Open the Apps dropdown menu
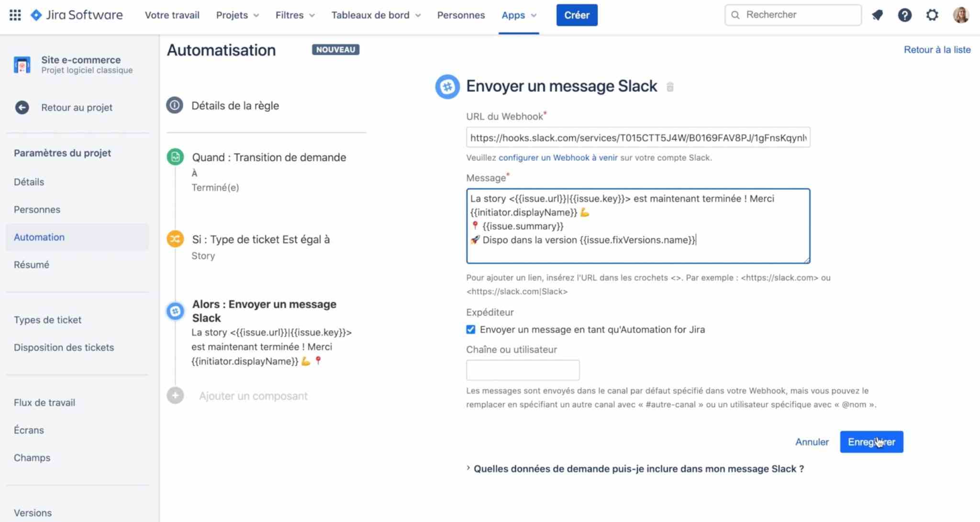This screenshot has height=522, width=980. tap(519, 15)
